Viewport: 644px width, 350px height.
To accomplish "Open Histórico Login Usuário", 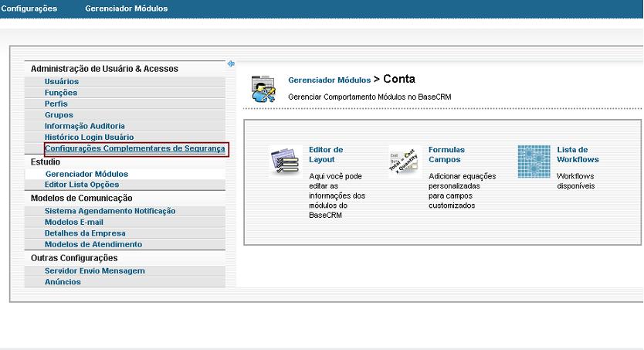I will (89, 137).
